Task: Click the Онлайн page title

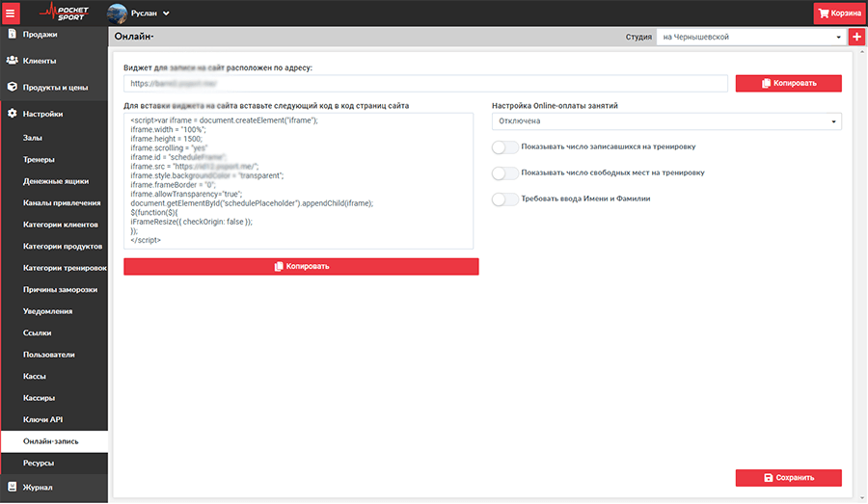Action: tap(134, 37)
